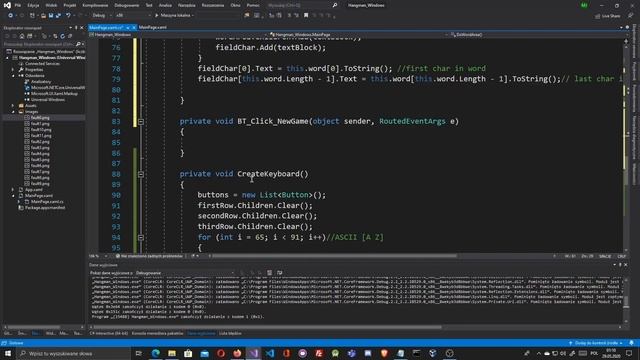
Task: Collapse the CreateKeyboard method code block
Action: [141, 174]
